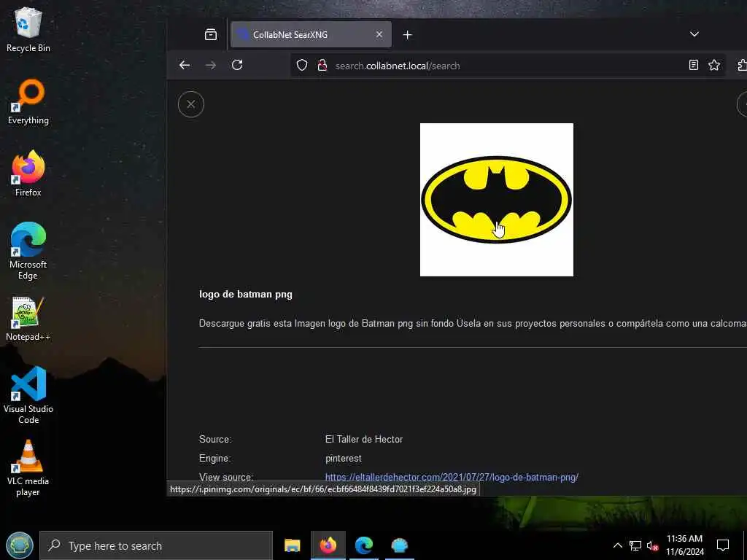The image size is (747, 560).
Task: Open the Start menu button
Action: (x=20, y=545)
